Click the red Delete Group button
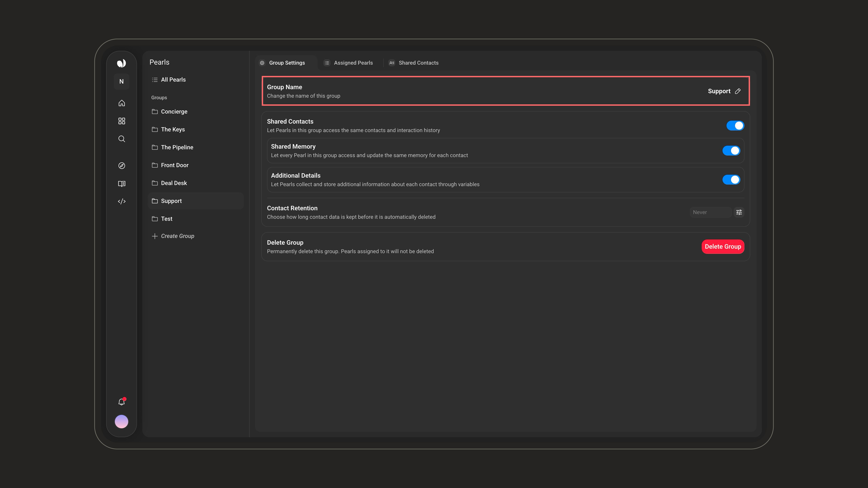868x488 pixels. pyautogui.click(x=723, y=247)
